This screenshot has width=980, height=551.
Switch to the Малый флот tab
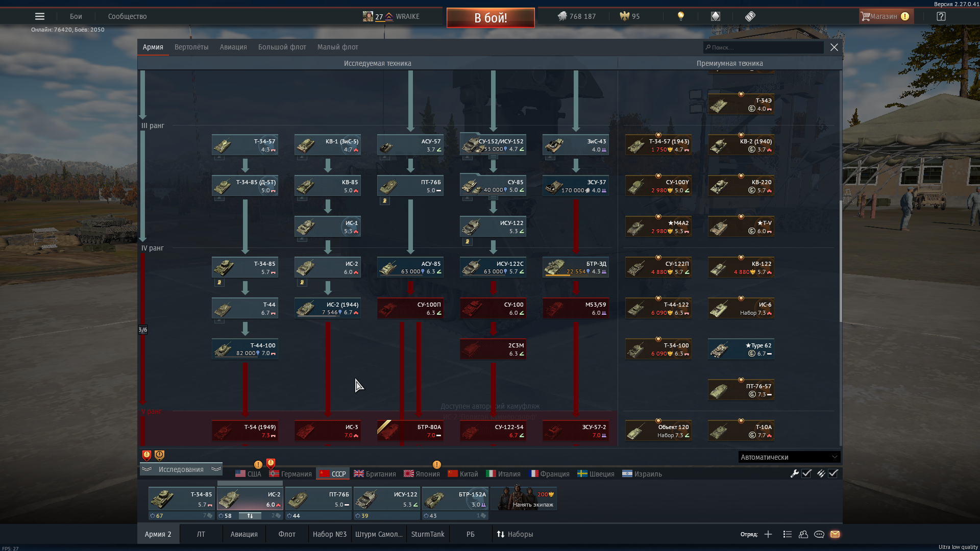(x=337, y=47)
